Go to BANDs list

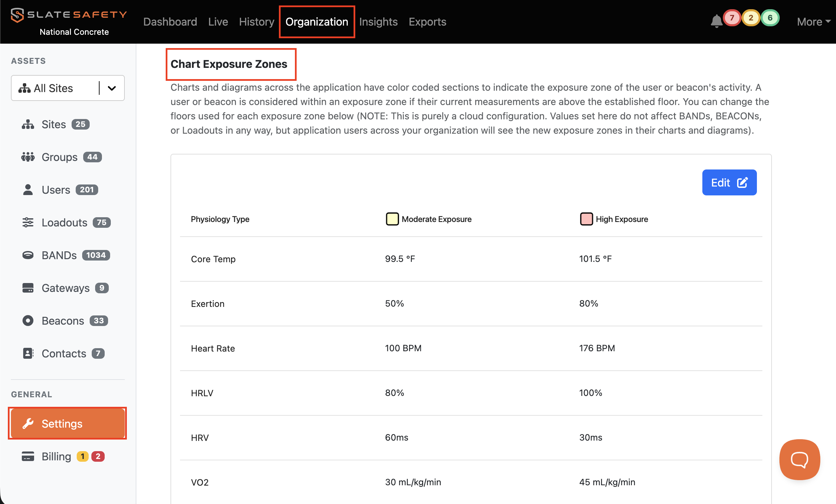coord(59,255)
